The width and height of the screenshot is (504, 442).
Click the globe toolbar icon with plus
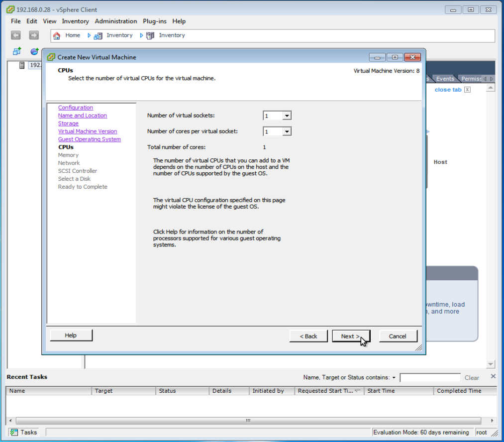point(34,51)
